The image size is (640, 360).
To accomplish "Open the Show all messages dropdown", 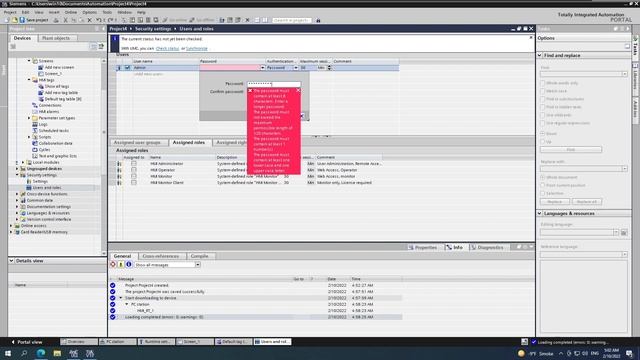I will [x=198, y=265].
